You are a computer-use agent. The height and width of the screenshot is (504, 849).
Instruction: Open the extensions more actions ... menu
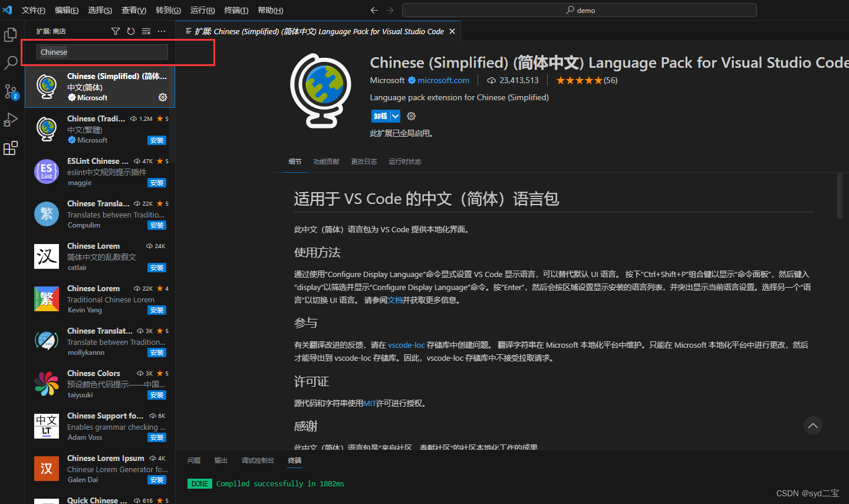click(x=162, y=31)
